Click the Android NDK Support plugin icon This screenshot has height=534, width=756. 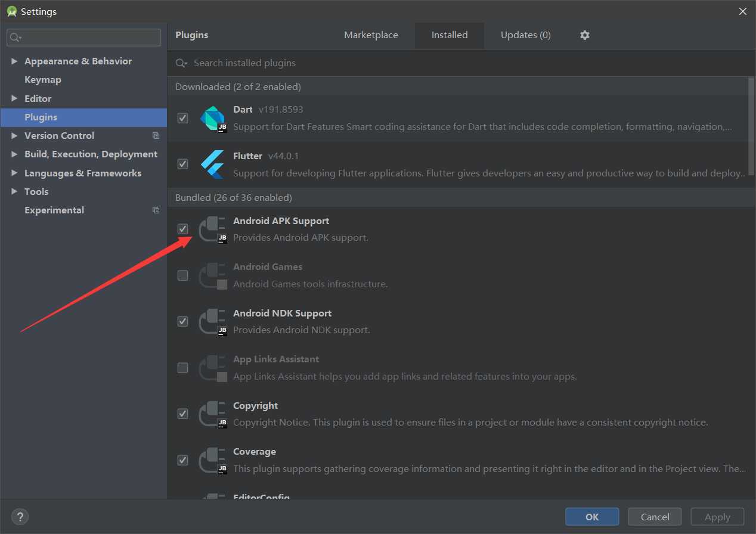[x=212, y=321]
